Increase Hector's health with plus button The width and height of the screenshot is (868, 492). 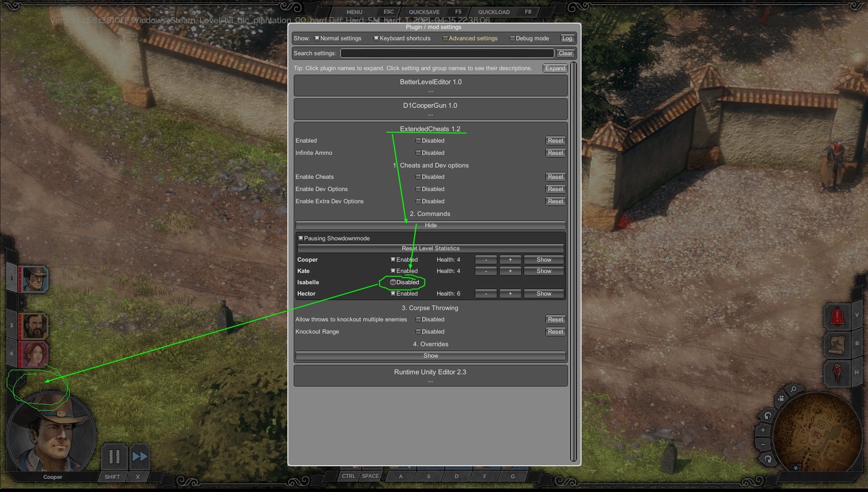(510, 294)
